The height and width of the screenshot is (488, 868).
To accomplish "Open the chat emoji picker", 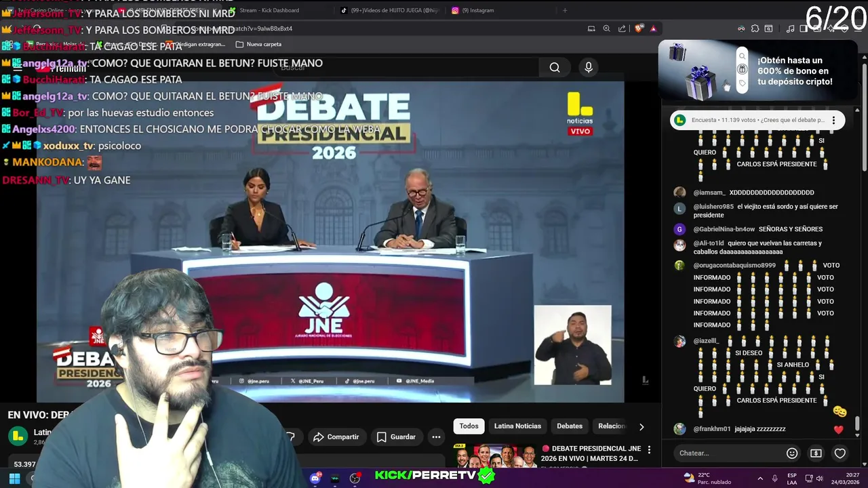I will point(791,453).
